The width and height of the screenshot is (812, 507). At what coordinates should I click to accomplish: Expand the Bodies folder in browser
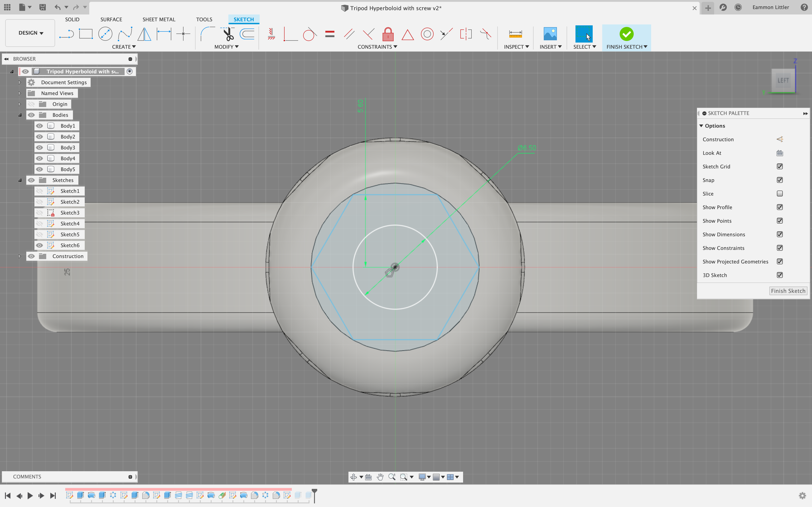tap(20, 115)
